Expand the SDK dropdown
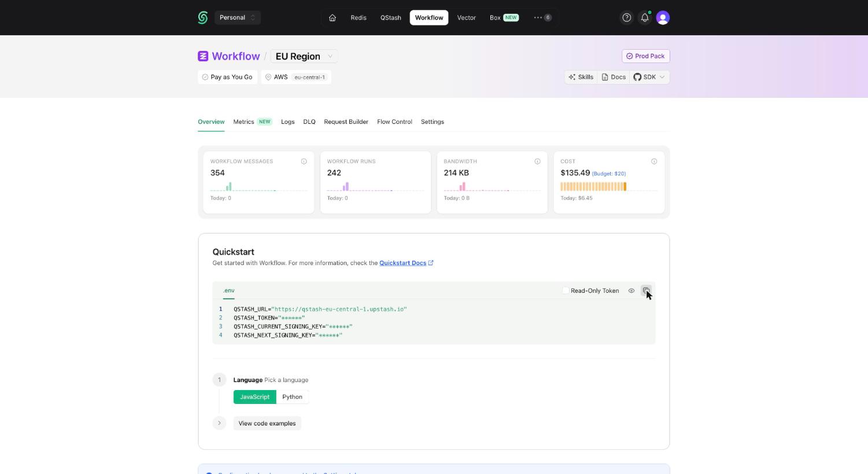The image size is (868, 474). pyautogui.click(x=649, y=77)
